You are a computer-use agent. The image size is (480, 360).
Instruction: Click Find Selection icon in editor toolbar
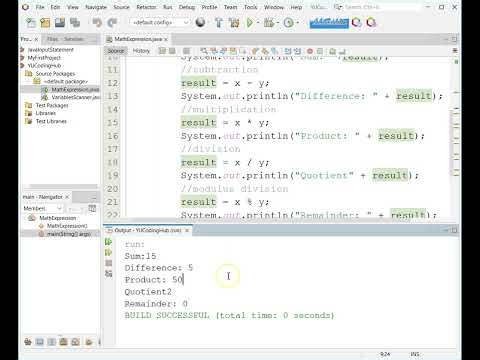click(204, 51)
